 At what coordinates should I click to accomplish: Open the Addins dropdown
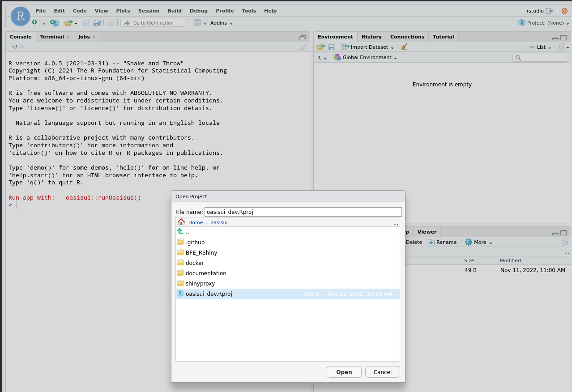point(221,23)
